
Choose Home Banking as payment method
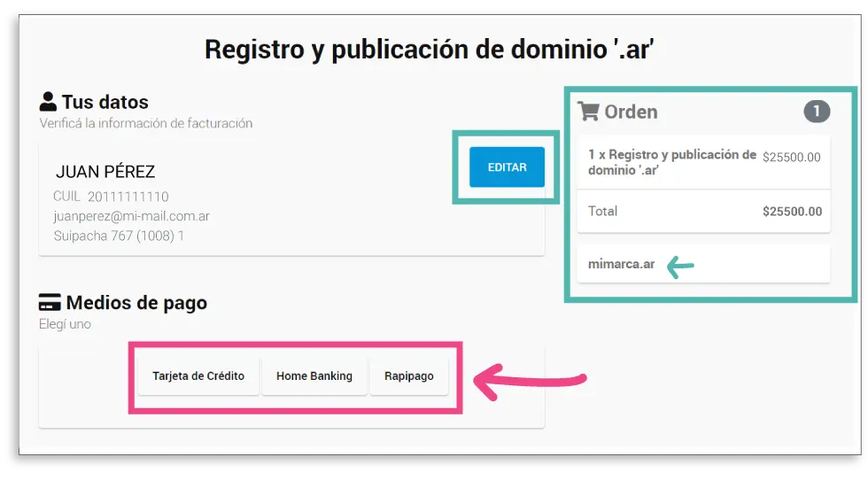[x=314, y=376]
